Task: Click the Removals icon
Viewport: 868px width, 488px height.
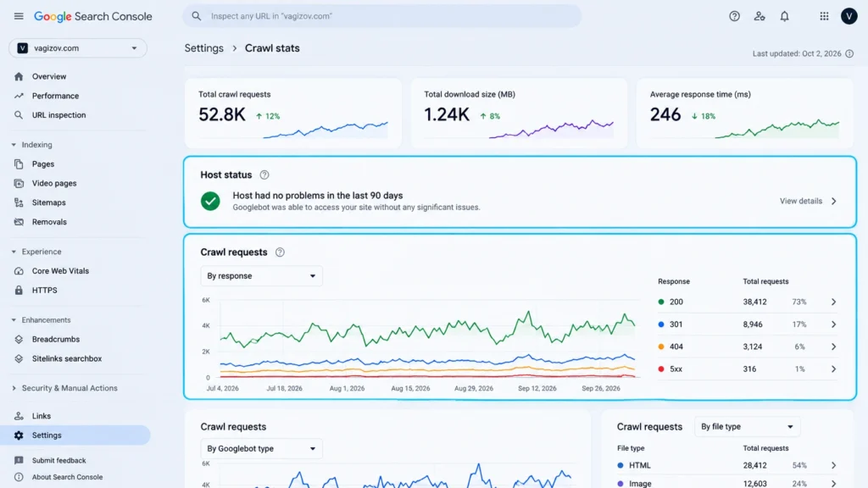Action: [19, 222]
